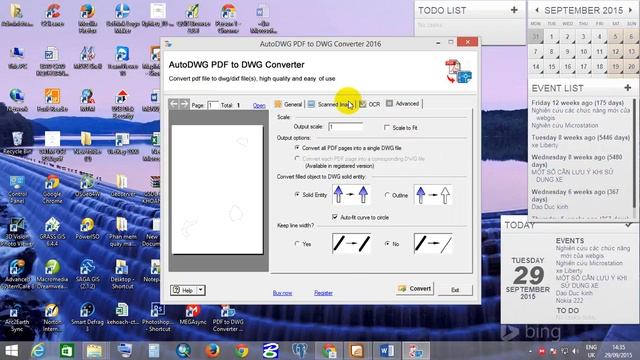This screenshot has width=640, height=360.
Task: Open Firefox from taskbar
Action: pos(212,351)
